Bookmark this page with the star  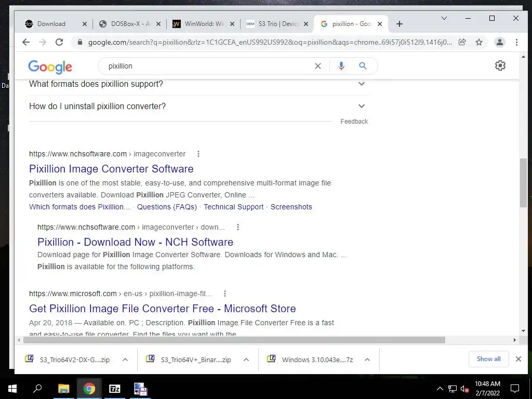point(478,42)
